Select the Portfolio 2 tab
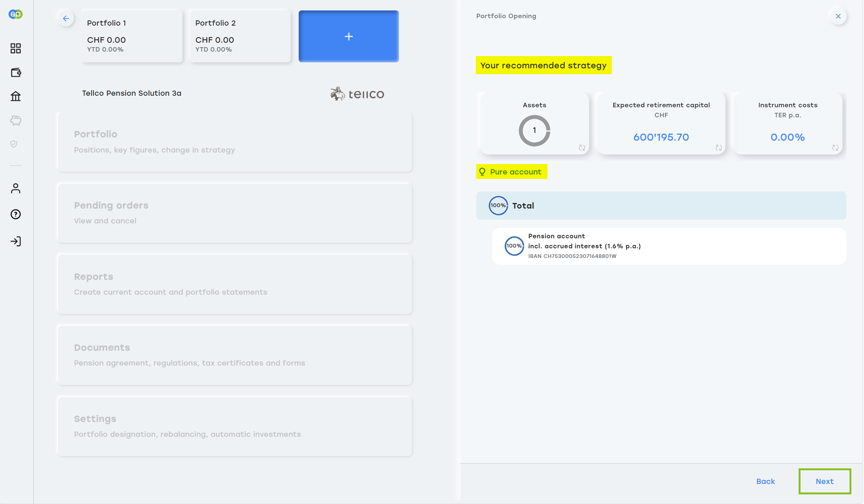This screenshot has height=504, width=864. pos(240,36)
